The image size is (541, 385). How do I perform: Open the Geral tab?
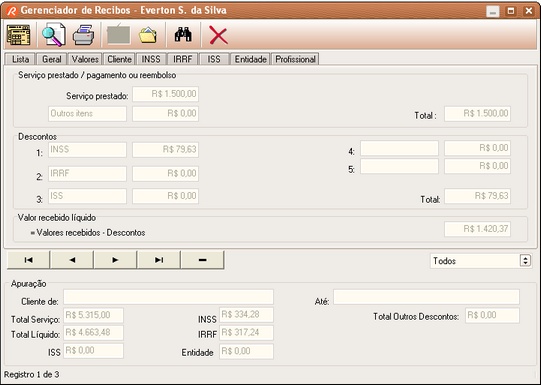coord(51,59)
